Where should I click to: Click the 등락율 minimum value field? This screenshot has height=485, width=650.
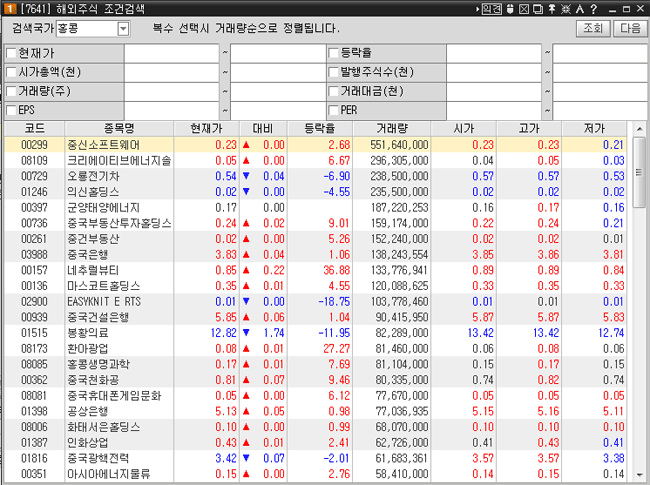(x=494, y=53)
